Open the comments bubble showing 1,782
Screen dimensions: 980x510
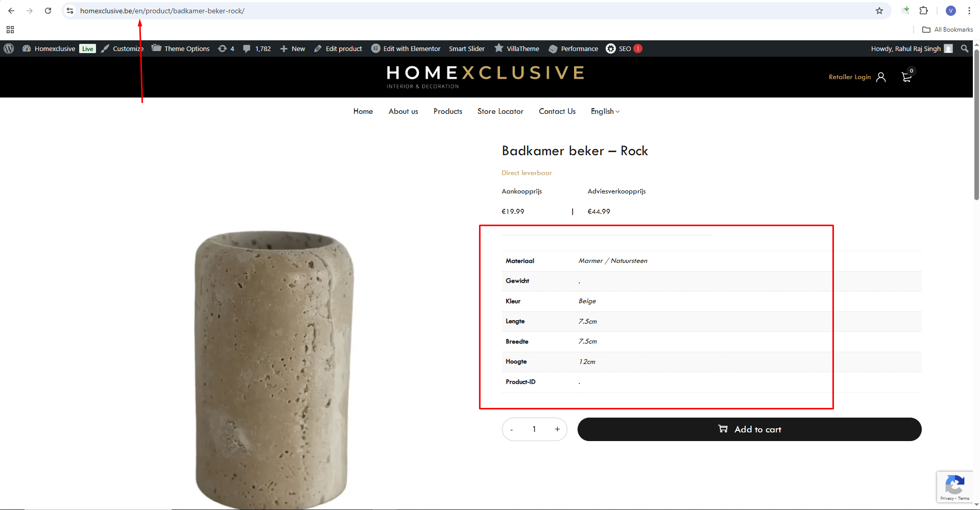point(257,48)
